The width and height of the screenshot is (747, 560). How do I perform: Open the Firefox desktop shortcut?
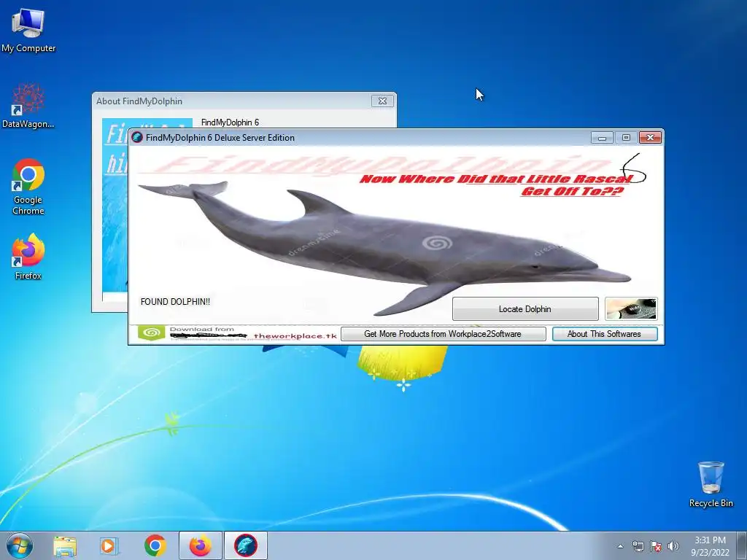(x=28, y=256)
